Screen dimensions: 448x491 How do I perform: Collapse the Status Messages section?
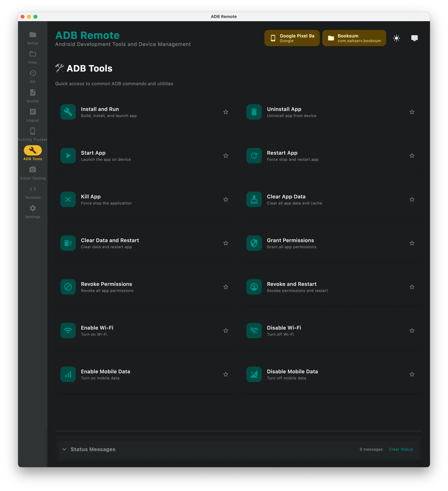coord(64,449)
